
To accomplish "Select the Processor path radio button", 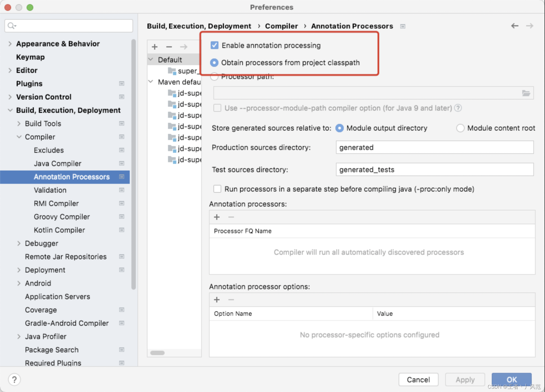I will tap(214, 77).
